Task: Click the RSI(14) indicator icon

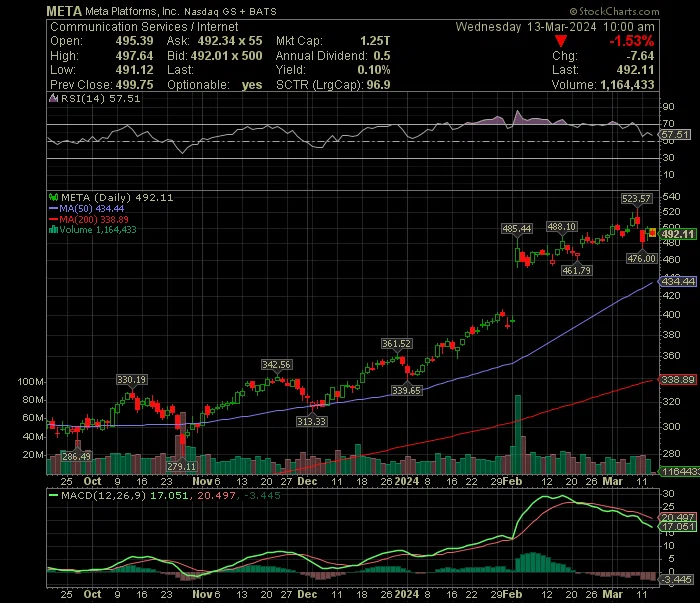Action: coord(54,98)
